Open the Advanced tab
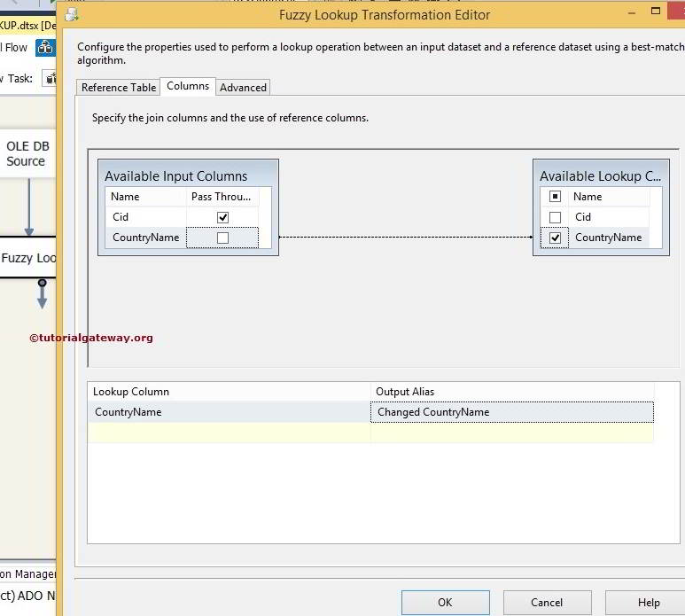 243,88
